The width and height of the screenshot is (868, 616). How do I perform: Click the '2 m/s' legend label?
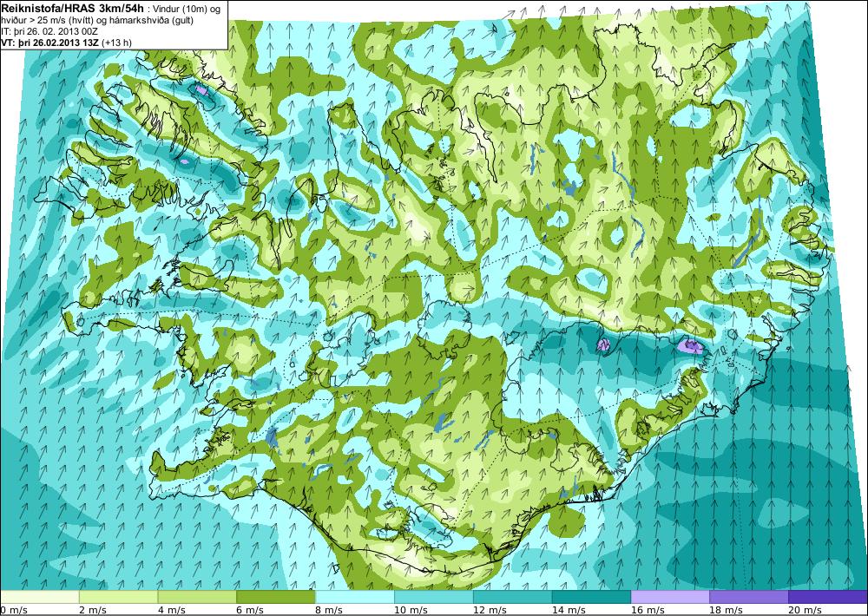[93, 610]
